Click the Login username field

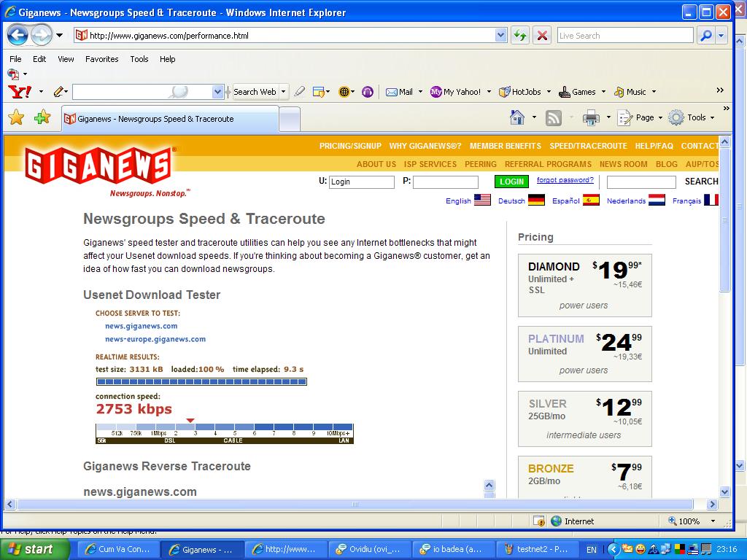click(362, 182)
